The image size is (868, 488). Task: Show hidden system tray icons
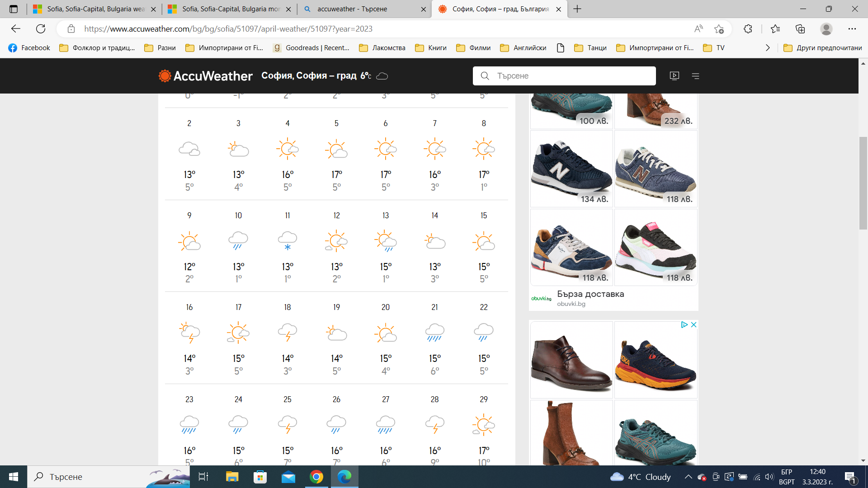[x=688, y=477]
